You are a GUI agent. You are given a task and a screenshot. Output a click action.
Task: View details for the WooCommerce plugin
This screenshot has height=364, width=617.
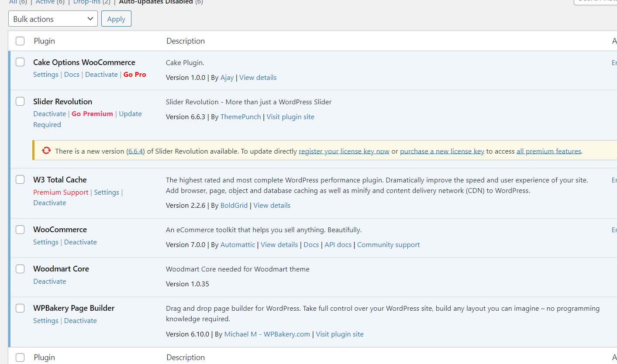click(x=279, y=245)
